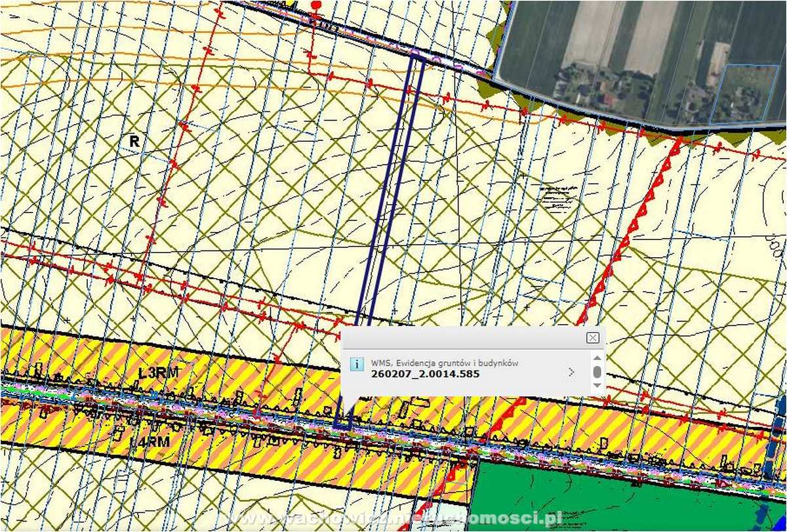Select parcel ID 260207_2.0014.585 text
Screen dimensions: 787x532
pyautogui.click(x=424, y=374)
